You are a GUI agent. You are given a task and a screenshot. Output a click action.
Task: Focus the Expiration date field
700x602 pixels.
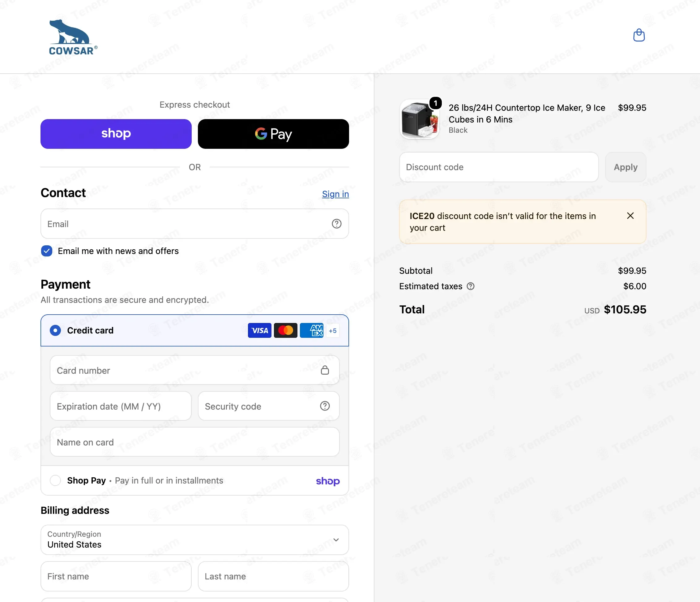[x=121, y=406]
